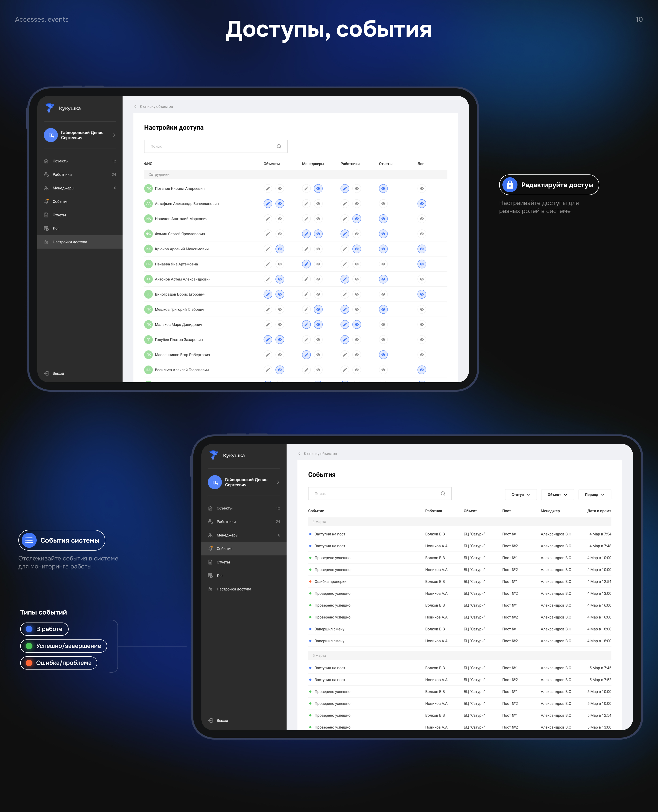Screen dimensions: 658x812
Task: Click the Кукушка bird logo in top tablet
Action: [50, 108]
